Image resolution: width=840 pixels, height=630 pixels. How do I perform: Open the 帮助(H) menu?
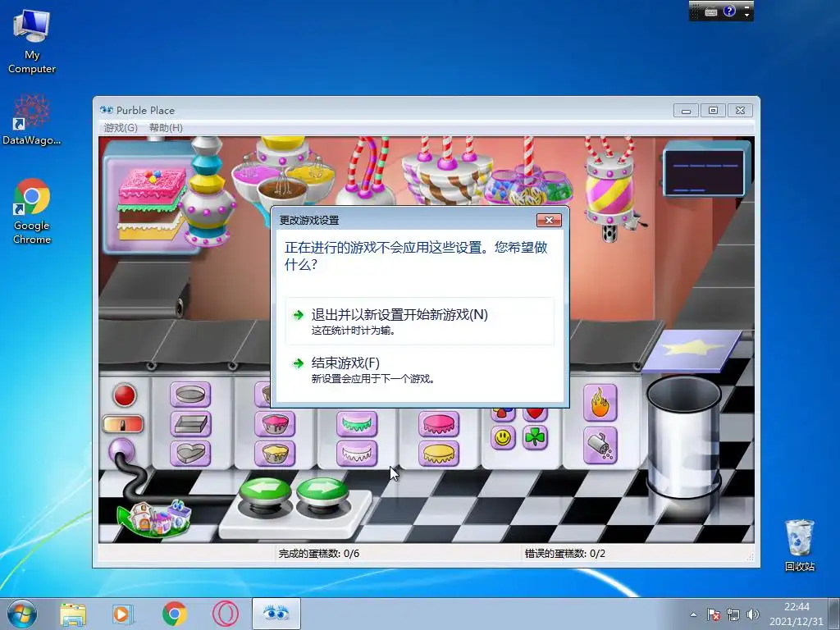[x=166, y=127]
